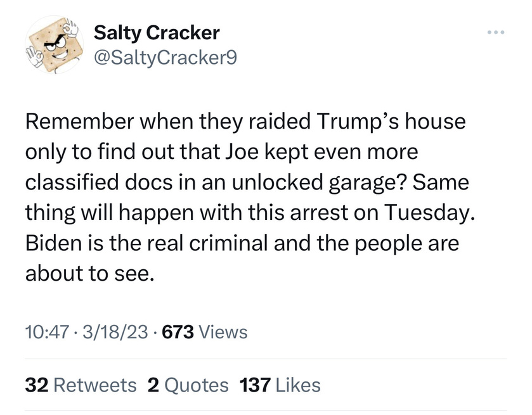The width and height of the screenshot is (532, 415).
Task: Open the Salty Cracker profile avatar
Action: tap(55, 44)
